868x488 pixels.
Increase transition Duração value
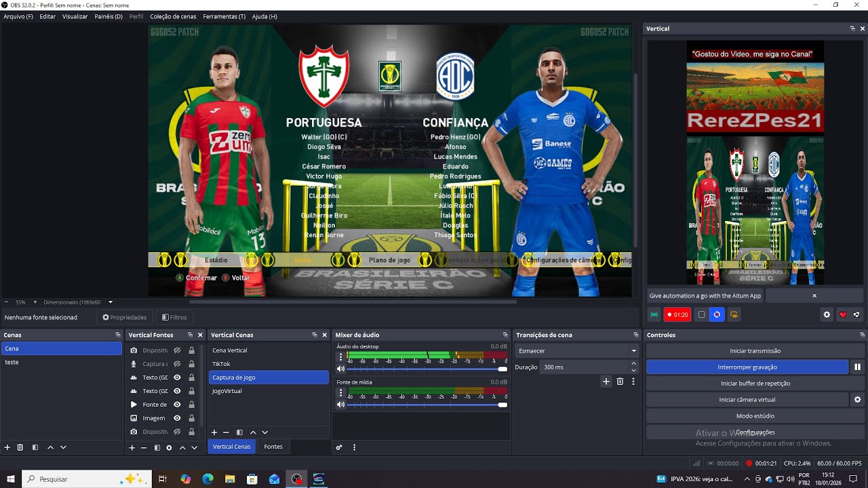click(634, 364)
